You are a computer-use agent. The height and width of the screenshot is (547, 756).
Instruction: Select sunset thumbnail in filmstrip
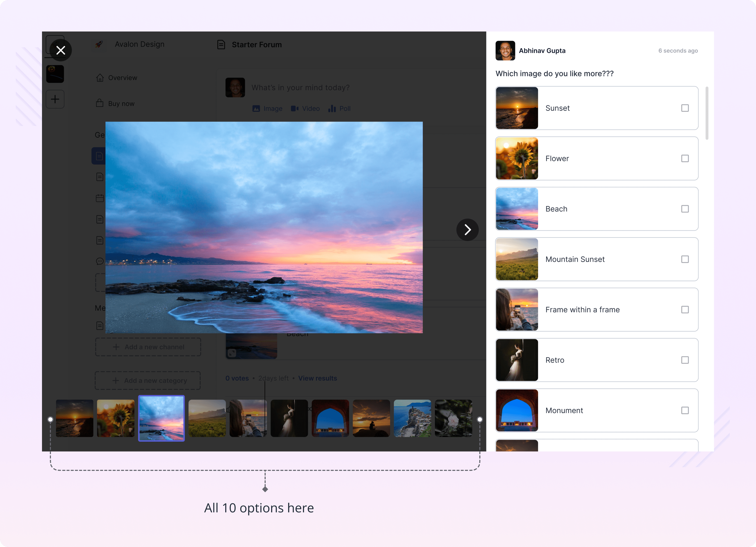75,418
